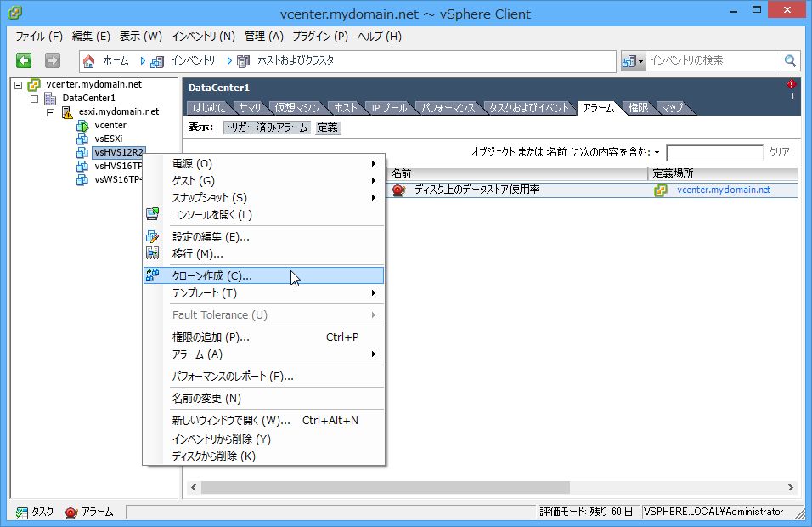Click the green back navigation arrow
The image size is (812, 527).
pos(24,60)
